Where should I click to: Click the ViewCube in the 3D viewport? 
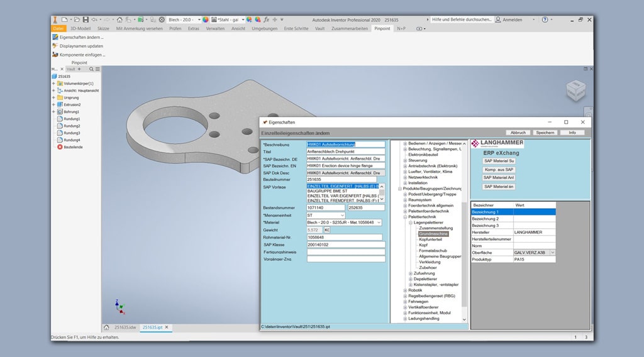click(x=575, y=90)
